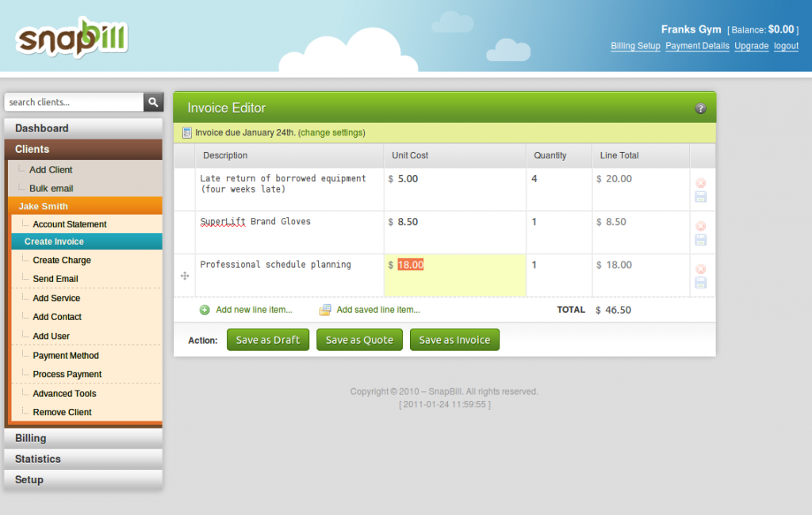Delete the Professional schedule planning line
Screen dimensions: 812x515
tap(701, 269)
